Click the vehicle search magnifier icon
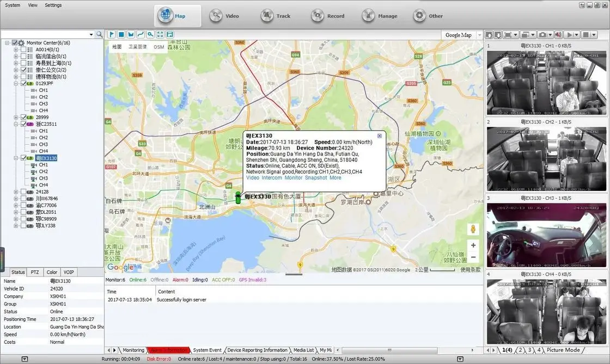 click(100, 35)
